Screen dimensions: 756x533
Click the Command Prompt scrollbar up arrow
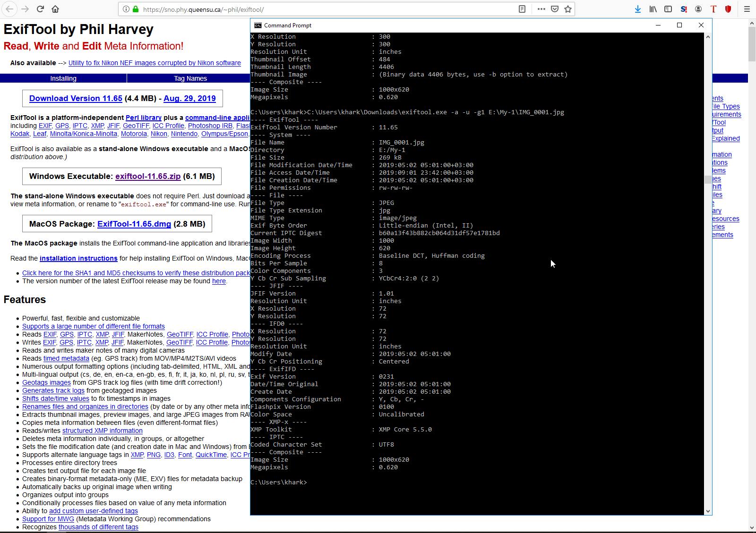[x=708, y=36]
